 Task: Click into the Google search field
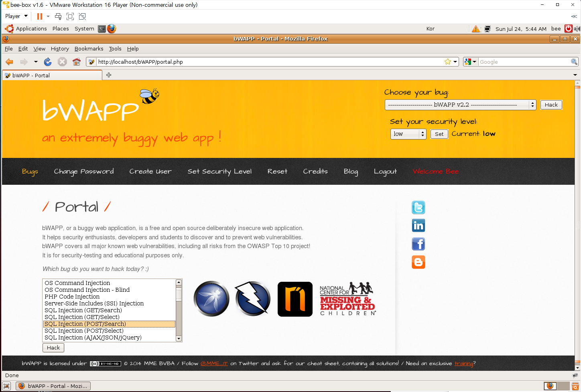[524, 62]
